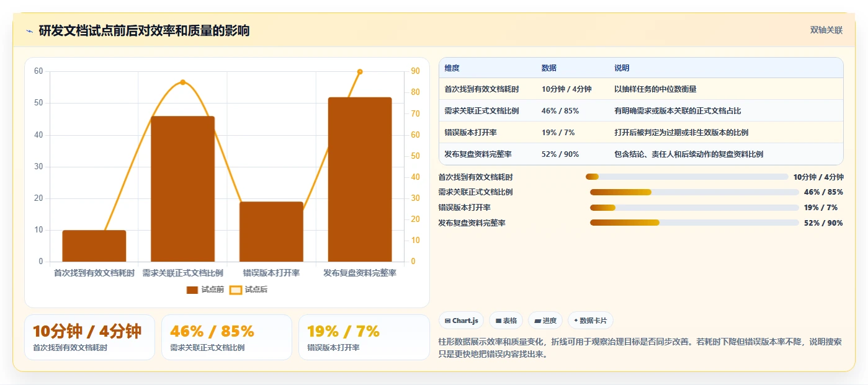Click x-axis label 发布复盘资料完整率 under the chart
Screen dimensions: 868x385
[x=360, y=273]
